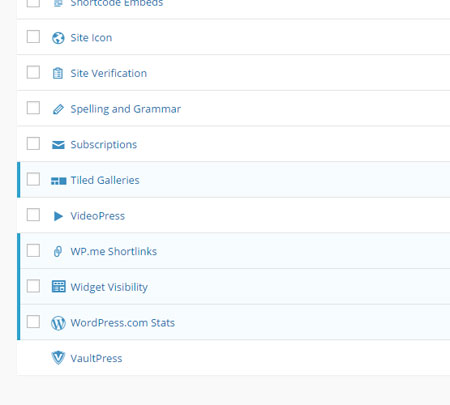
Task: Open the Site Verification module link
Action: pos(109,73)
